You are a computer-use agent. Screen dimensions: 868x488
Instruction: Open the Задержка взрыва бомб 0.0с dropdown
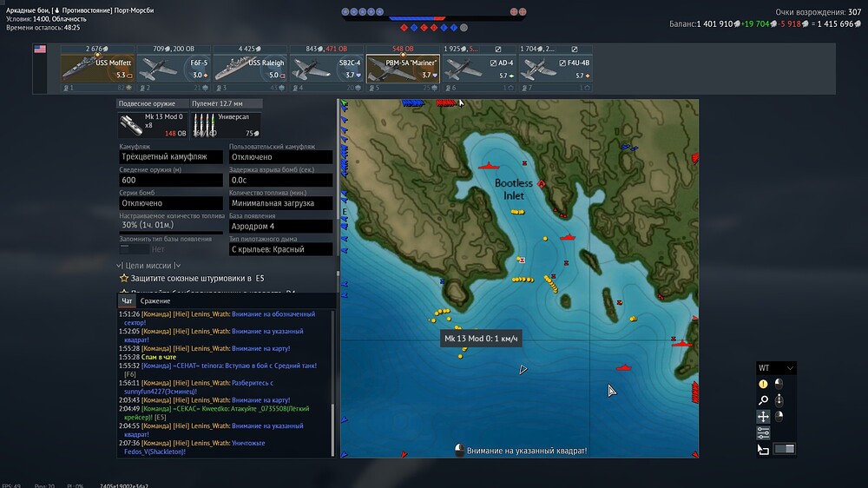[x=280, y=180]
